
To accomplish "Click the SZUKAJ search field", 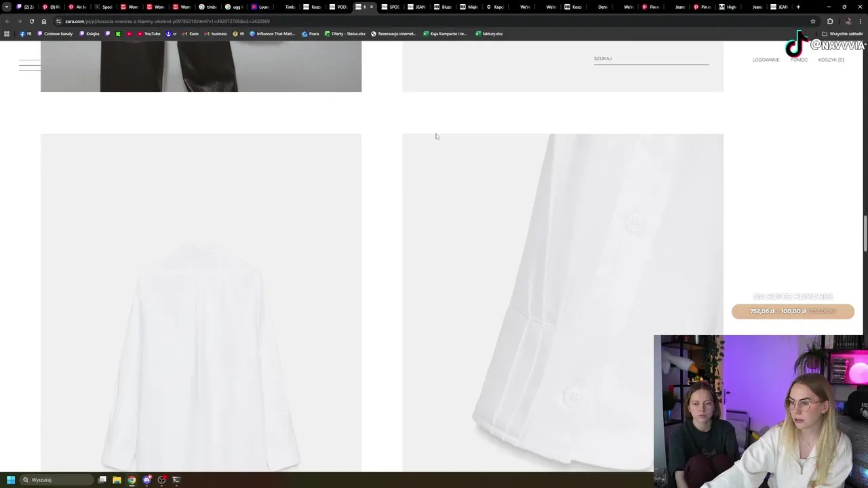I will point(651,59).
